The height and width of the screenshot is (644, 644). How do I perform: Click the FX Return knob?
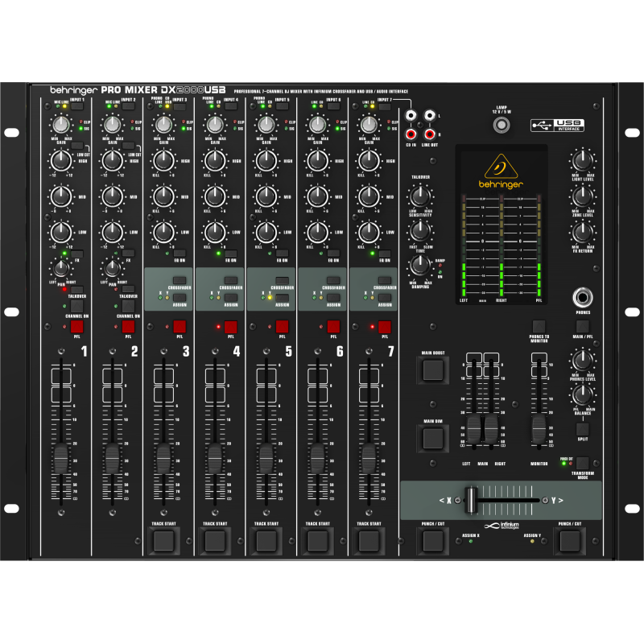[582, 233]
